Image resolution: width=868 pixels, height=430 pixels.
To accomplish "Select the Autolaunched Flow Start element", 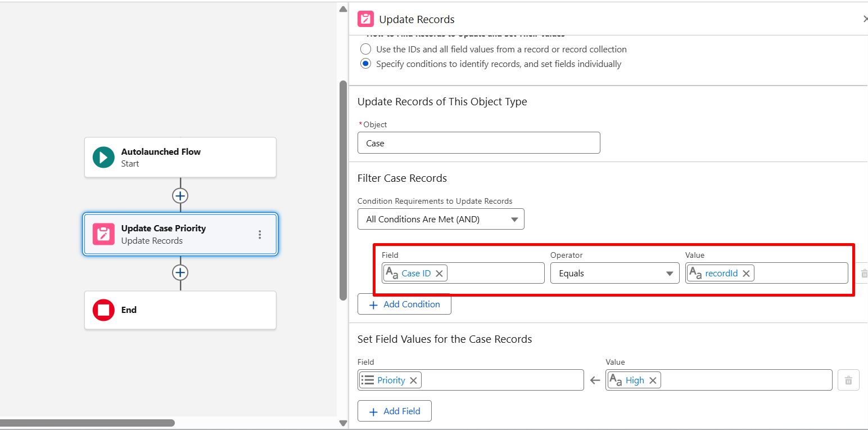I will (180, 157).
